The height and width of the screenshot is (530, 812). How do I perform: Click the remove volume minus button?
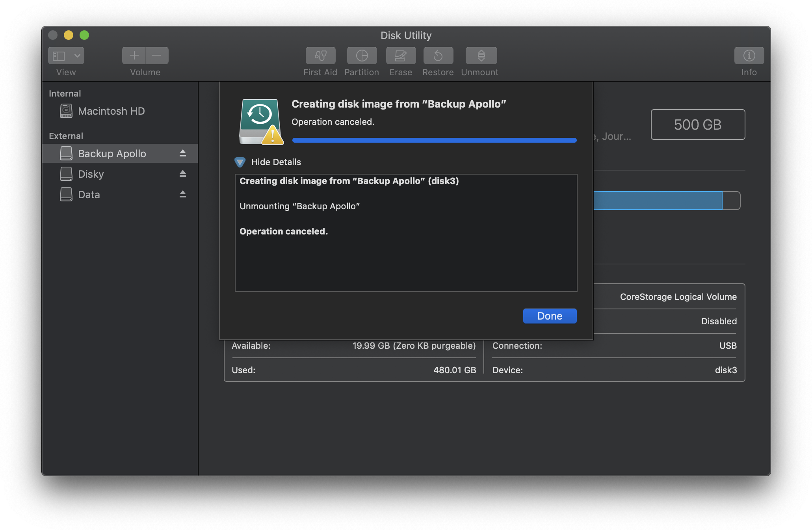[156, 56]
